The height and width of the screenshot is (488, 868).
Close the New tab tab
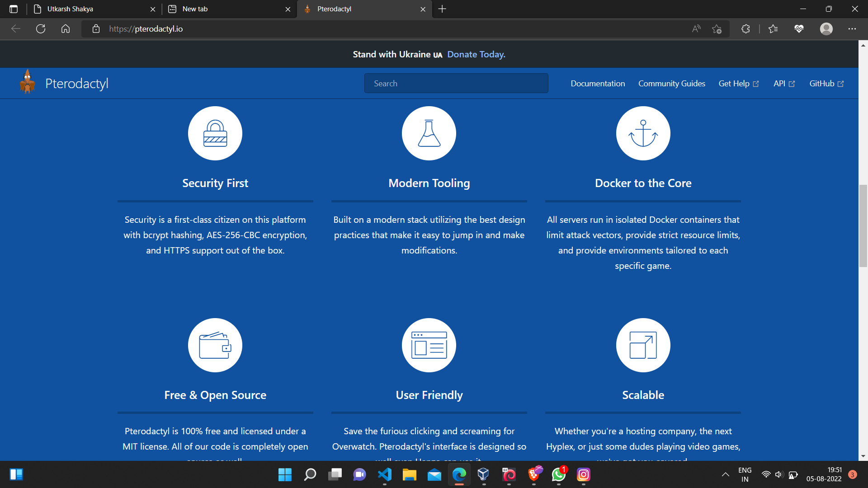pos(288,9)
